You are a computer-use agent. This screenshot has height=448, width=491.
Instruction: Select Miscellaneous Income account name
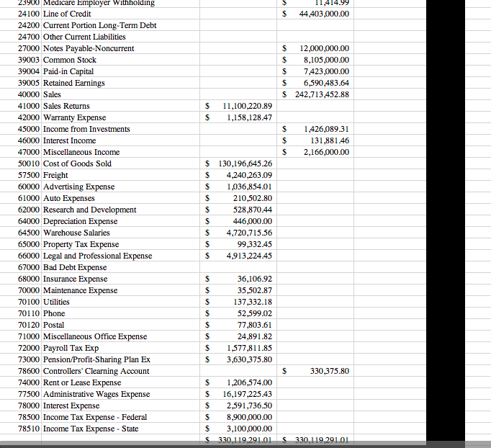point(81,152)
